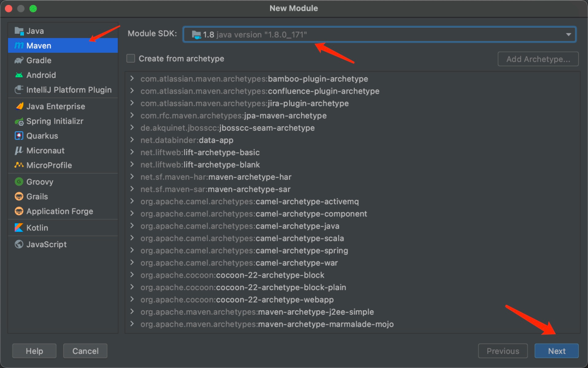
Task: Enable Create from archetype checkbox
Action: [x=131, y=58]
